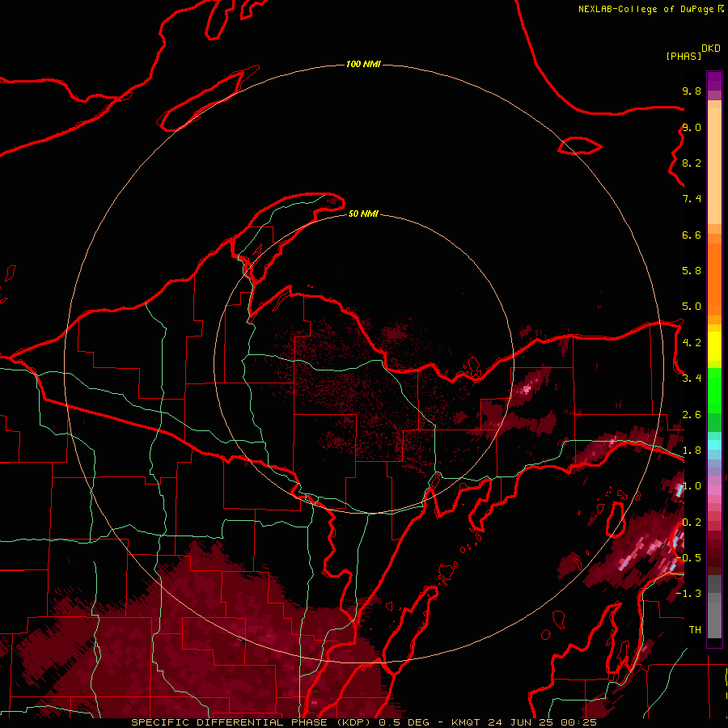Click the 4.2 value on color scale
Screen dimensions: 728x728
coord(692,343)
